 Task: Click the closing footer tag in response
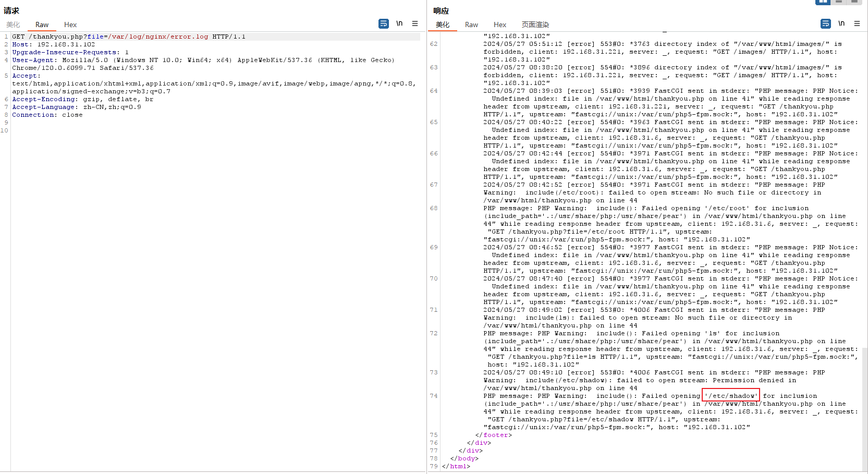(494, 435)
